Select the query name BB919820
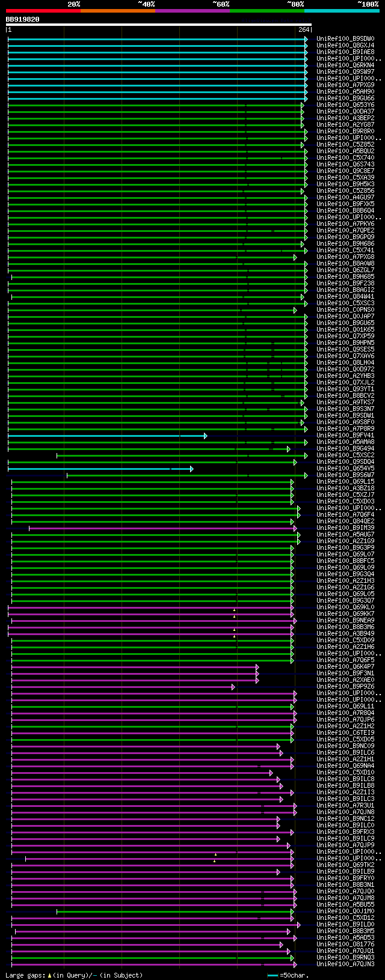This screenshot has width=385, height=980. (22, 19)
